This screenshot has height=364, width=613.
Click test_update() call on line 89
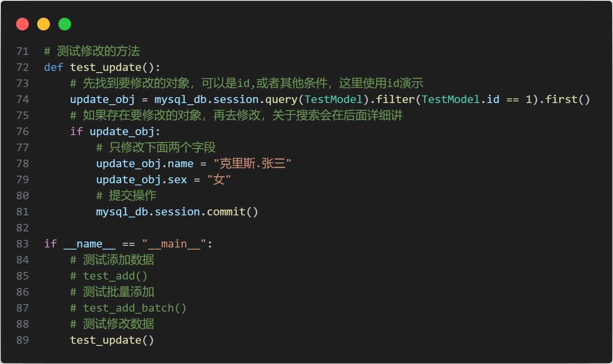point(112,340)
